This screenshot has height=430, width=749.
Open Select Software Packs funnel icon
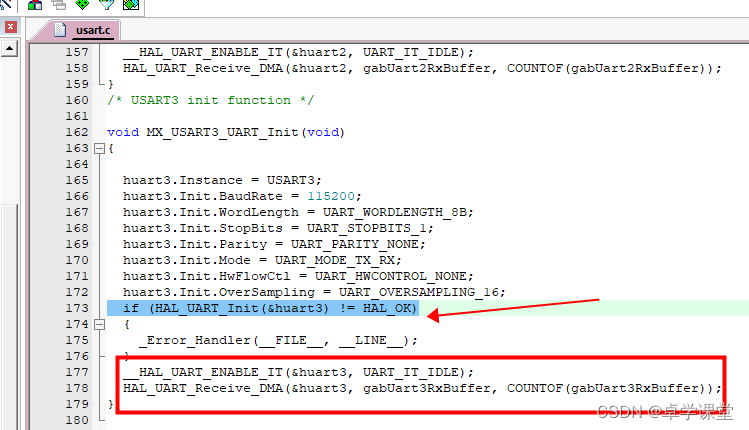107,5
